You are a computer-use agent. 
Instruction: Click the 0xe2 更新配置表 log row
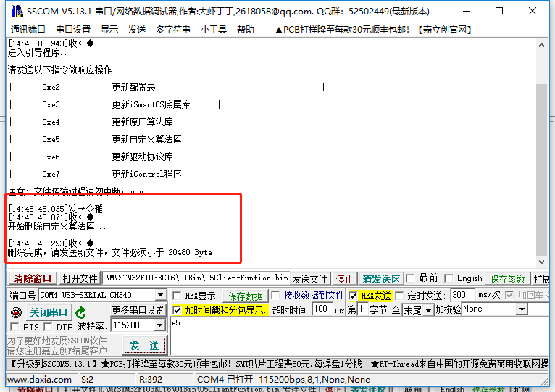167,87
